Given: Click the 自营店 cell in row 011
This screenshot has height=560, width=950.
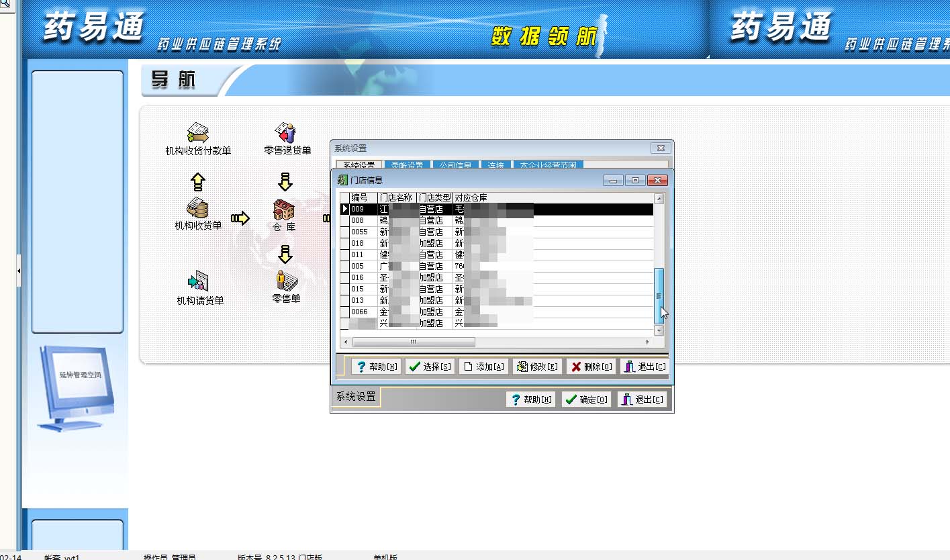Looking at the screenshot, I should coord(434,255).
